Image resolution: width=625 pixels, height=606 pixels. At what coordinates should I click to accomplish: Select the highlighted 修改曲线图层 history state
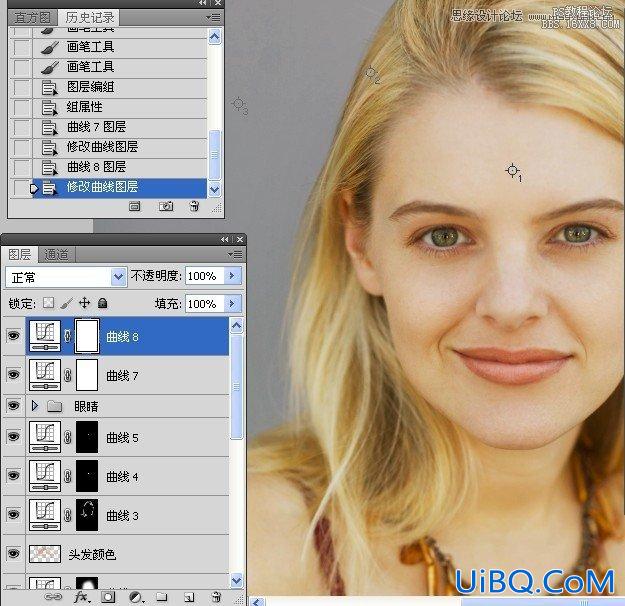click(x=120, y=187)
